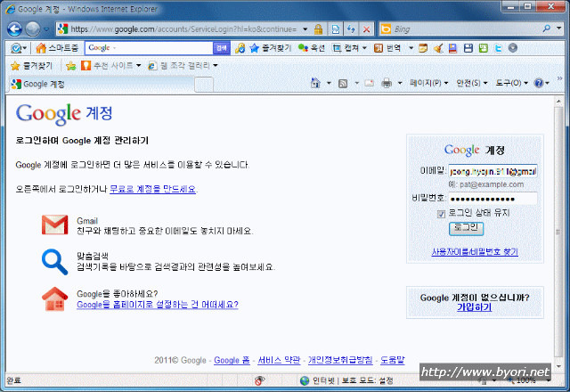Click the Gmail envelope icon
Screen dimensions: 570x392
coord(54,225)
